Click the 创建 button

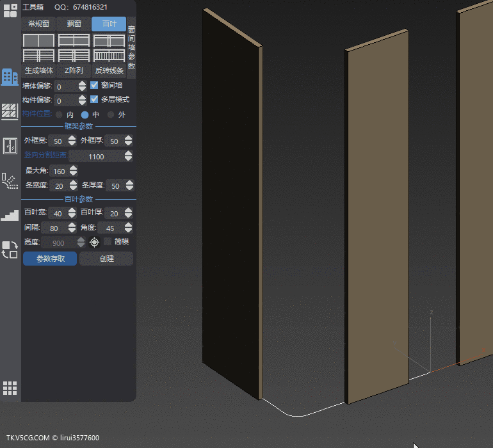click(x=106, y=259)
